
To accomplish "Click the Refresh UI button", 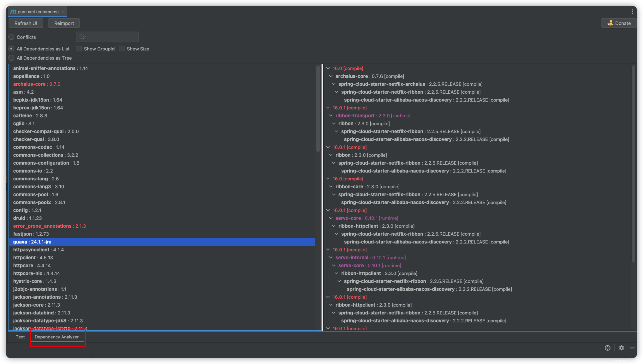I will coord(26,23).
